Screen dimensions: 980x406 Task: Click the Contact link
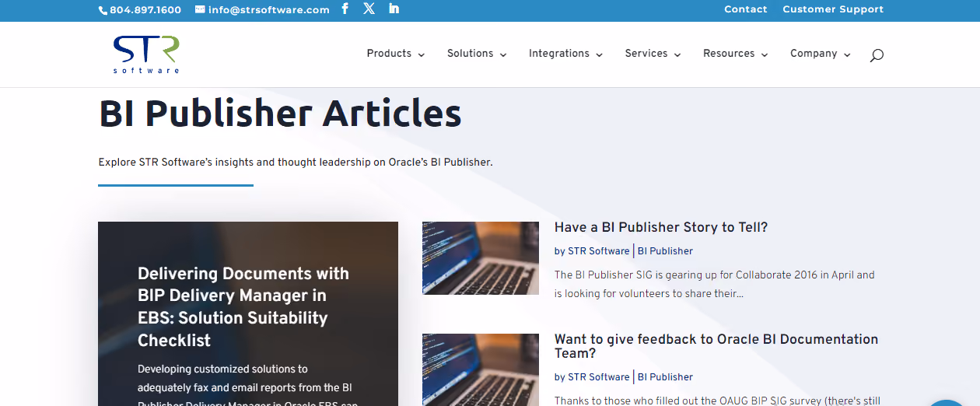[746, 9]
